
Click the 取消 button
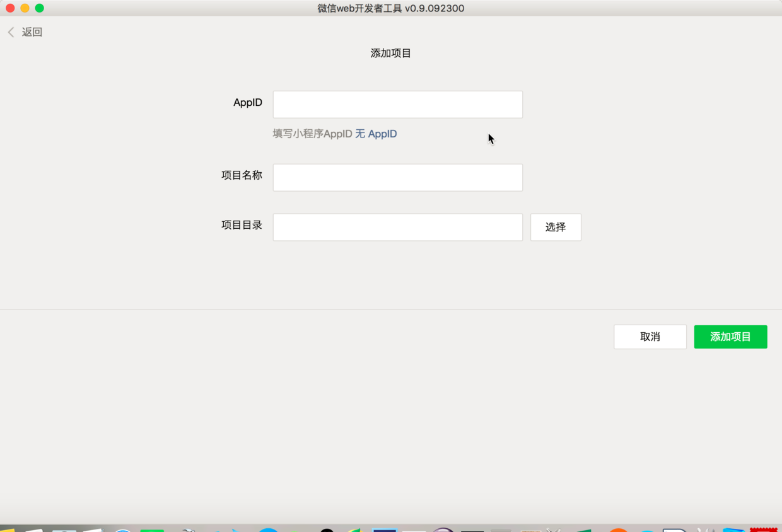[x=650, y=337]
